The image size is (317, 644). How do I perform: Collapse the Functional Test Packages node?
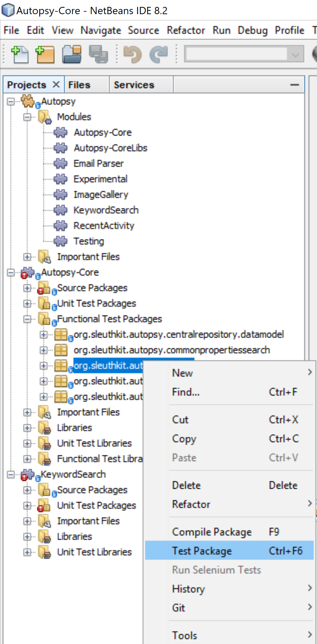[27, 319]
